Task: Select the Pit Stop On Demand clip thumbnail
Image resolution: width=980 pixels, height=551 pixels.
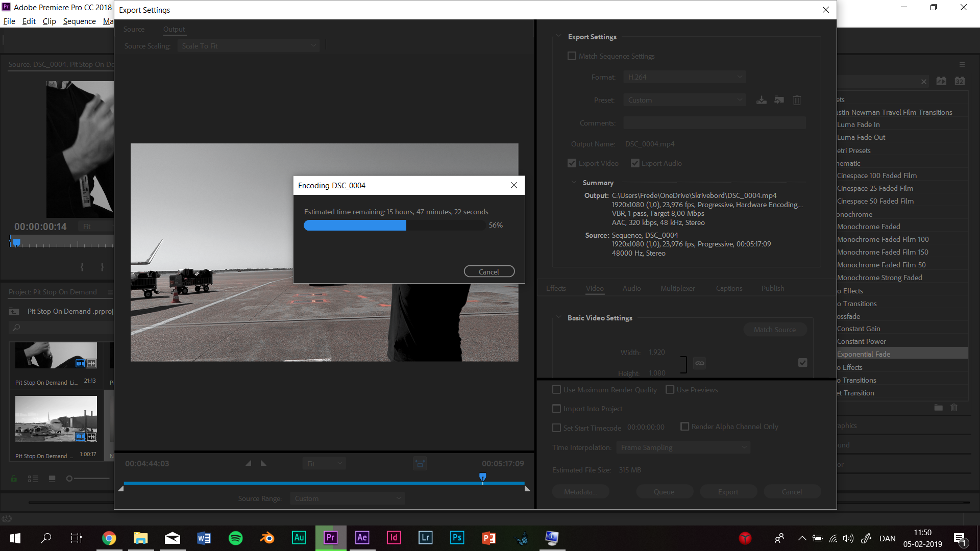Action: click(x=56, y=418)
